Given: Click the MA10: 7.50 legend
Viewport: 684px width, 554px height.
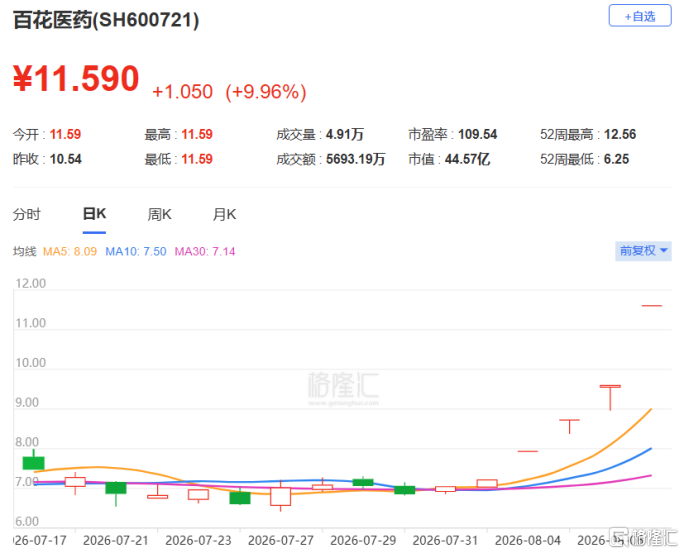Looking at the screenshot, I should pyautogui.click(x=136, y=252).
